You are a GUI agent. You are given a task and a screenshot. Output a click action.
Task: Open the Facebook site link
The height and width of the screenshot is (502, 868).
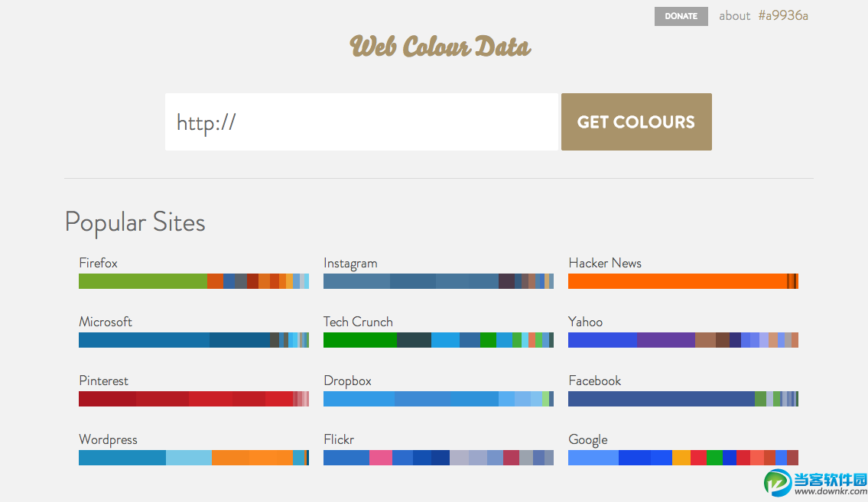point(594,381)
